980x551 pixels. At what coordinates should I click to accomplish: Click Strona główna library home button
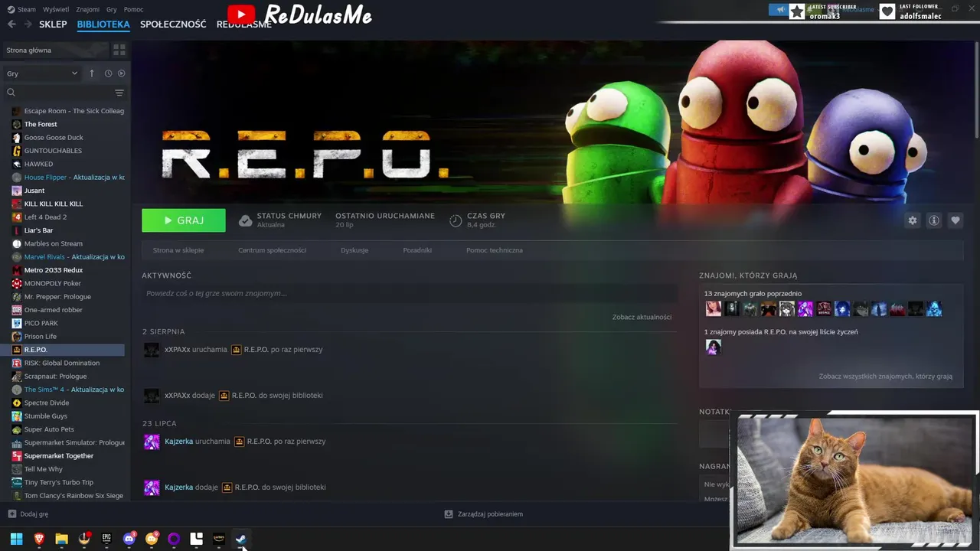pos(55,50)
